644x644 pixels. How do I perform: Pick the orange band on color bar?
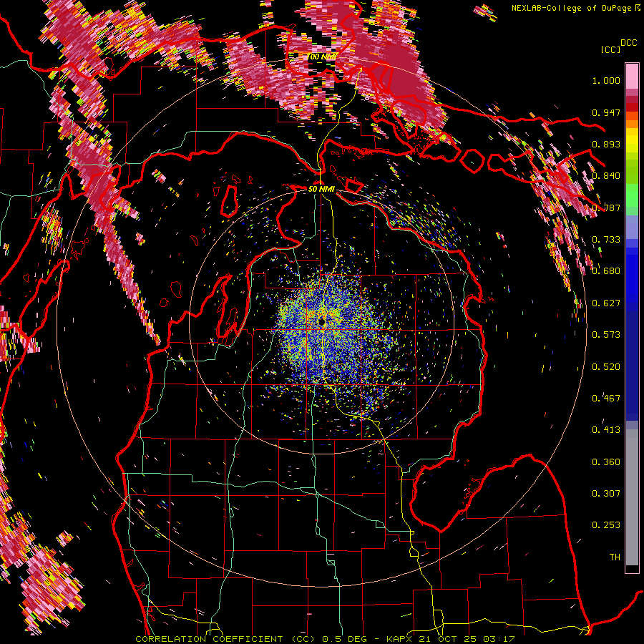click(x=632, y=120)
